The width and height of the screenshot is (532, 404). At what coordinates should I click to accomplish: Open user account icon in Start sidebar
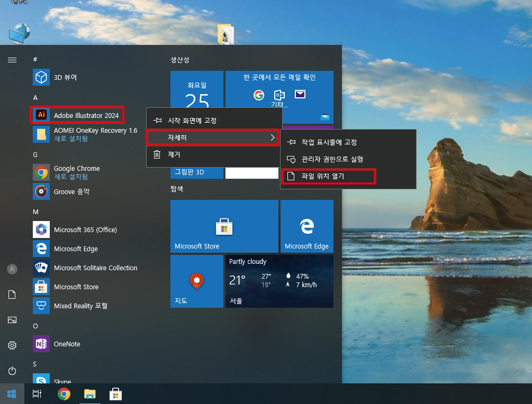12,269
